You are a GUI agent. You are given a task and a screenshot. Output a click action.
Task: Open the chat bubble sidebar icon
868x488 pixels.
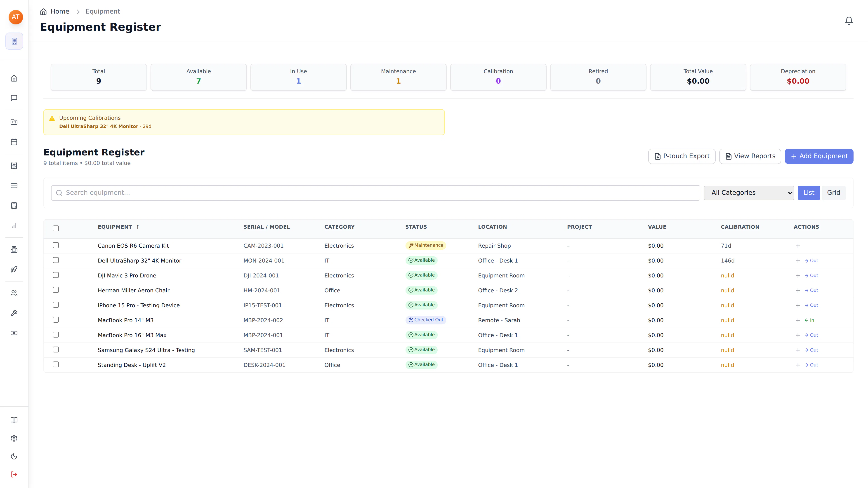tap(14, 98)
